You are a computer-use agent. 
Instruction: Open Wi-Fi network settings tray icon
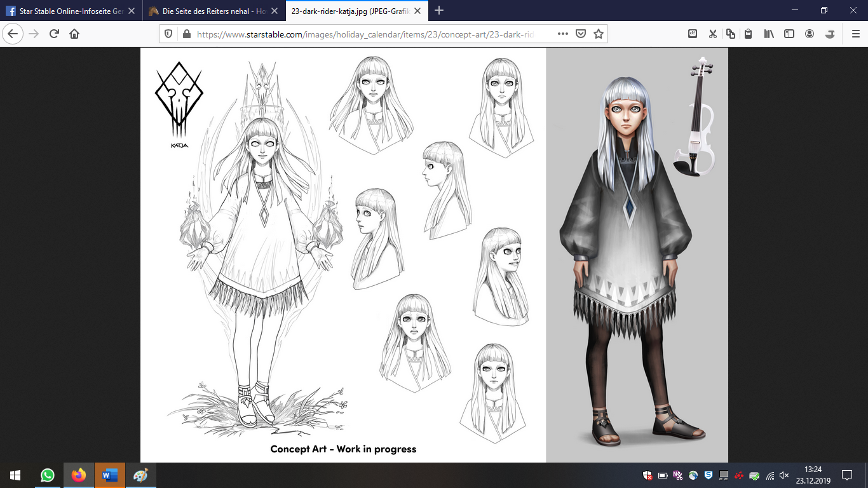point(770,475)
